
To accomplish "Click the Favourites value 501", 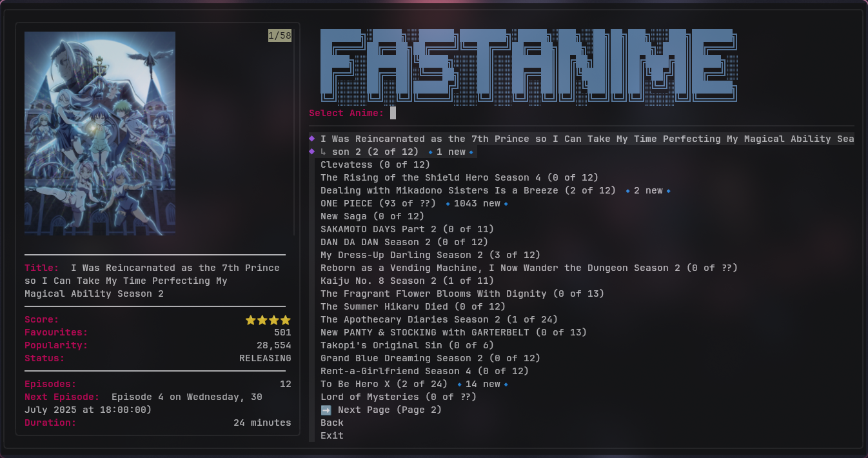I will point(282,333).
